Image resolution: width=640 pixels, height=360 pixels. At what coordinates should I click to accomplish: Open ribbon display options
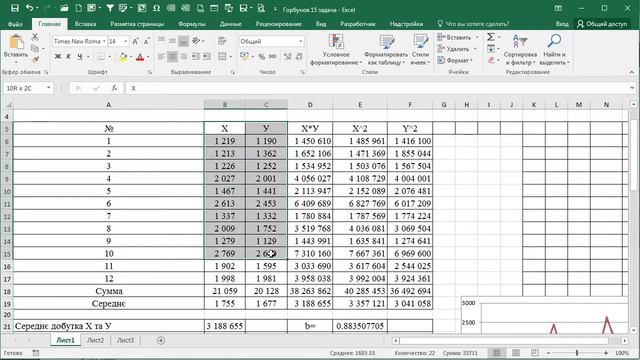coord(558,8)
